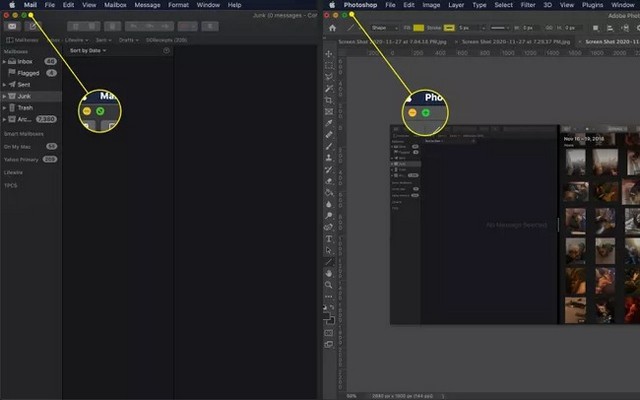Click the Get Mail envelope icon

pyautogui.click(x=12, y=26)
